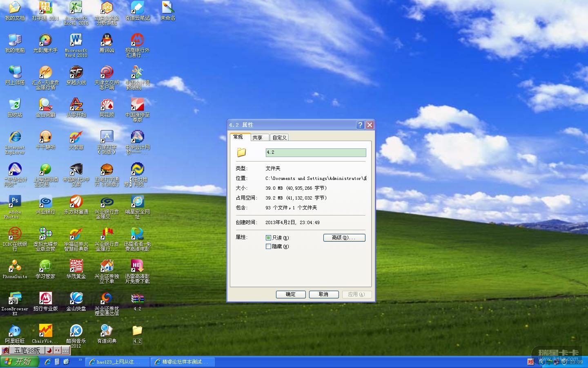Select the 4.2 WinRAR archive icon
This screenshot has width=588, height=368.
click(x=137, y=298)
